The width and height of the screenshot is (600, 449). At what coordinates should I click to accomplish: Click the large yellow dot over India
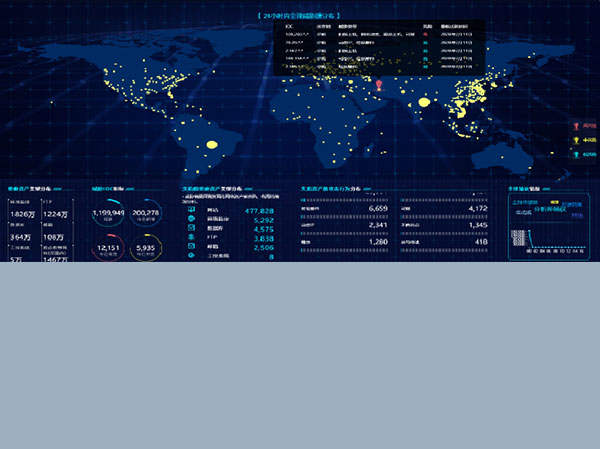(423, 102)
